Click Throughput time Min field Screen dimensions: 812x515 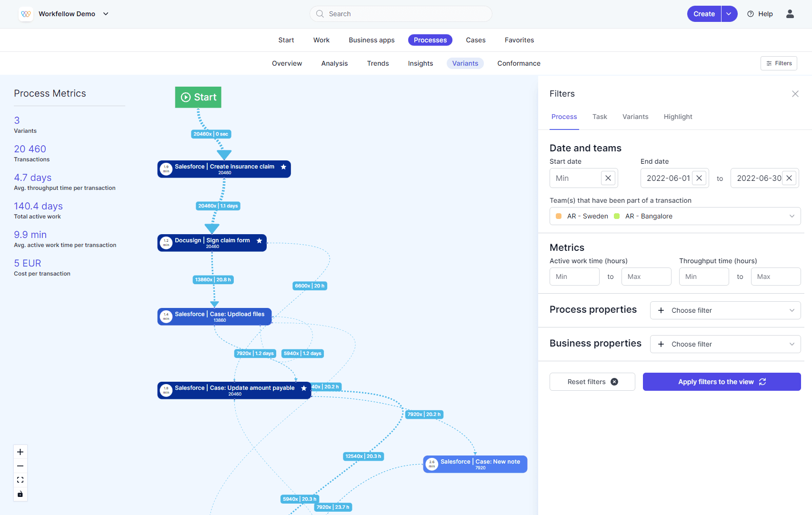pyautogui.click(x=704, y=277)
